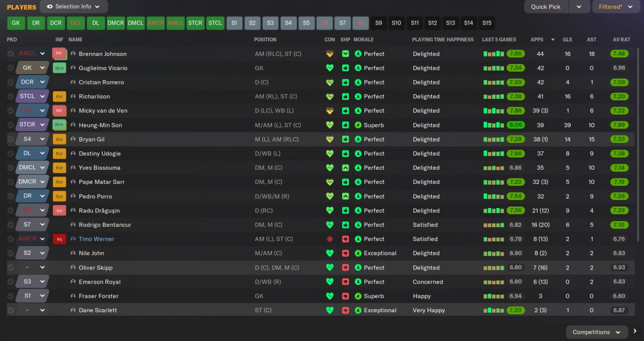Select the STCL position slot
644x341 pixels.
(215, 23)
